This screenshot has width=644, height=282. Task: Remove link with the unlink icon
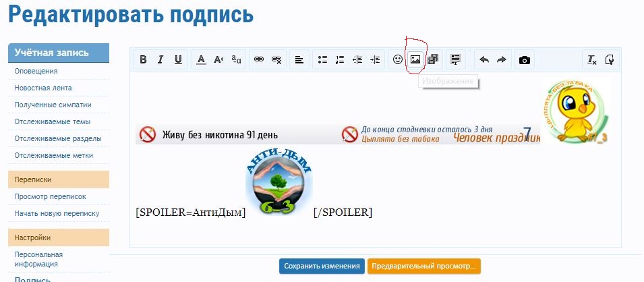click(276, 59)
